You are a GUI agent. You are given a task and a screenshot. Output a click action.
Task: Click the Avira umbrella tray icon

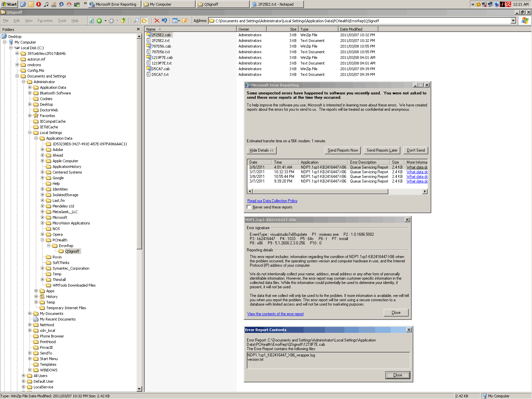pos(508,4)
